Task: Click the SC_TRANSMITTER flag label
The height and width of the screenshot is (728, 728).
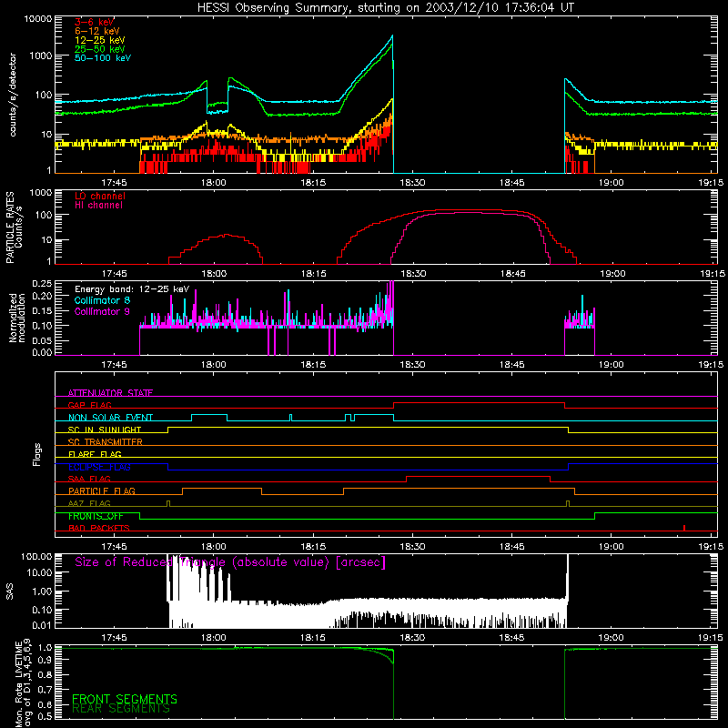Action: tap(105, 441)
